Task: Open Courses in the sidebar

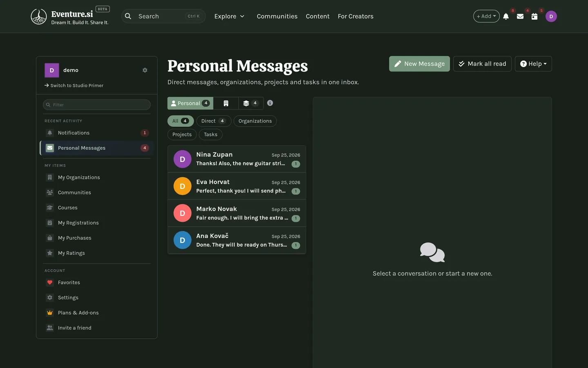Action: [x=97, y=208]
